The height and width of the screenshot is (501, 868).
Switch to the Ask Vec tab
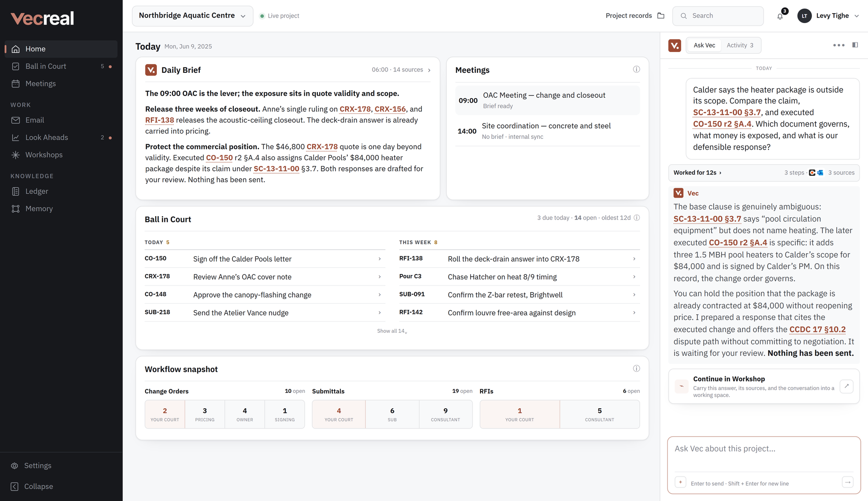tap(704, 45)
